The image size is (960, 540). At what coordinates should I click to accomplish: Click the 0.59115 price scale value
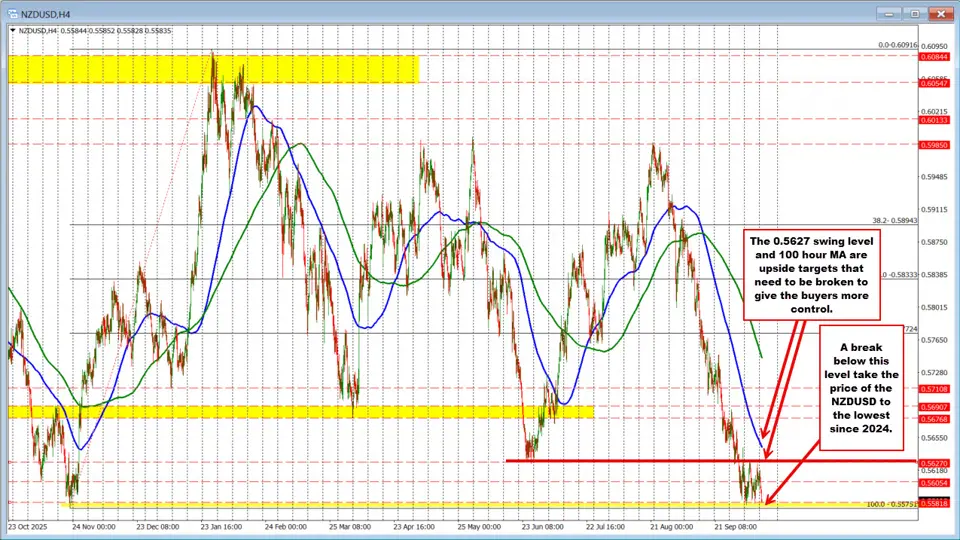934,210
